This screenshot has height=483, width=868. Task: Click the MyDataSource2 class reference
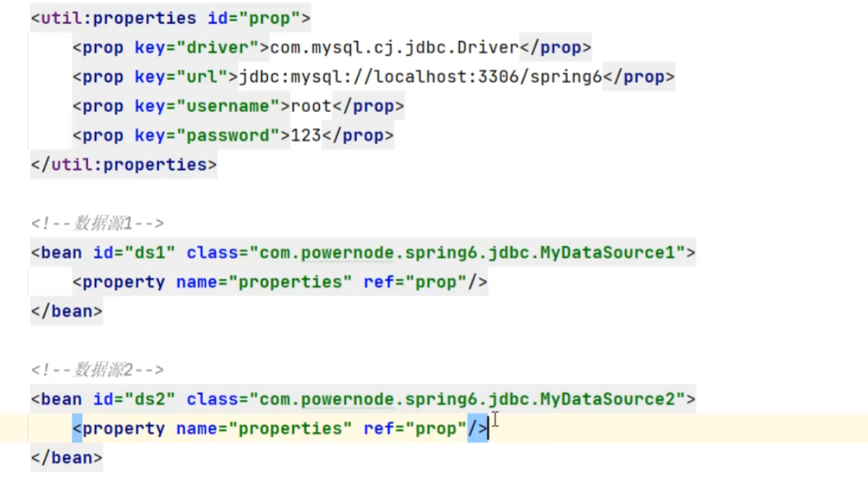pos(612,400)
